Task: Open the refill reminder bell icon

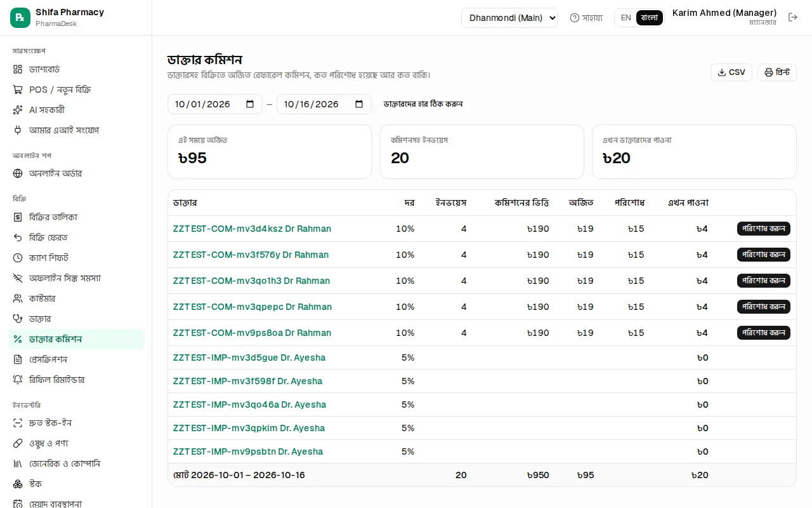Action: click(18, 380)
